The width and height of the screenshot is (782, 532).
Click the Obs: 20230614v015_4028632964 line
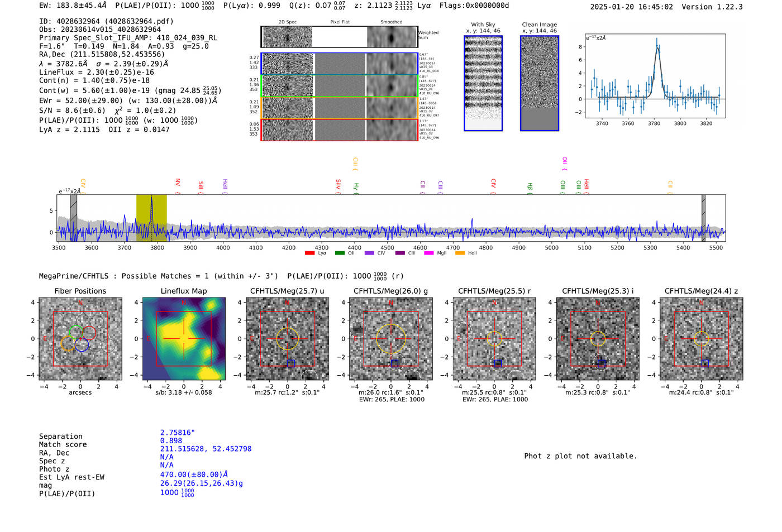click(100, 29)
